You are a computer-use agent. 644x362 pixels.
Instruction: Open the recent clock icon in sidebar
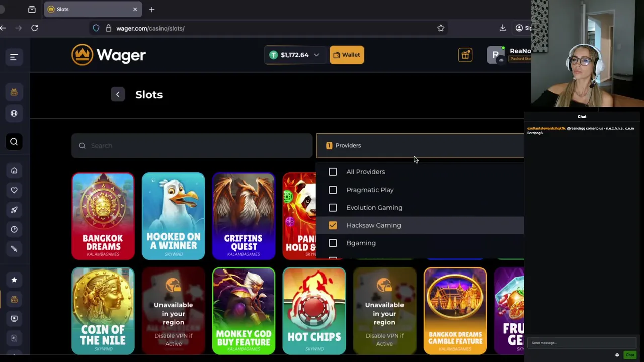14,229
